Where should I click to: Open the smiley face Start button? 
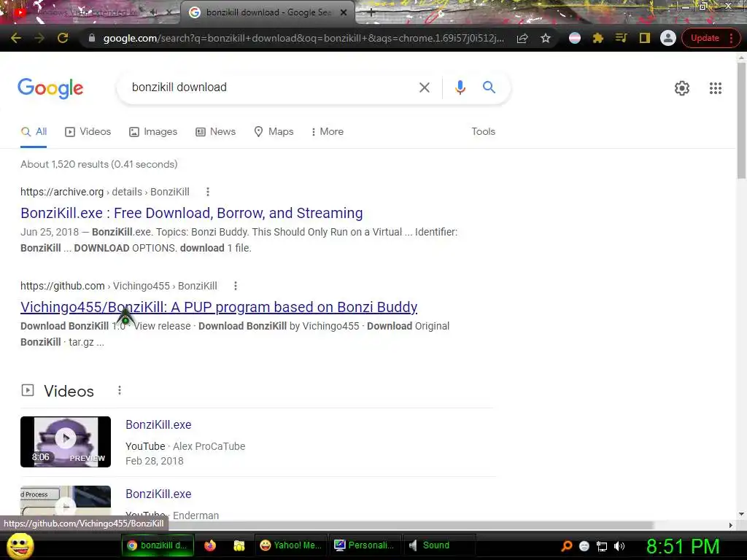point(20,545)
